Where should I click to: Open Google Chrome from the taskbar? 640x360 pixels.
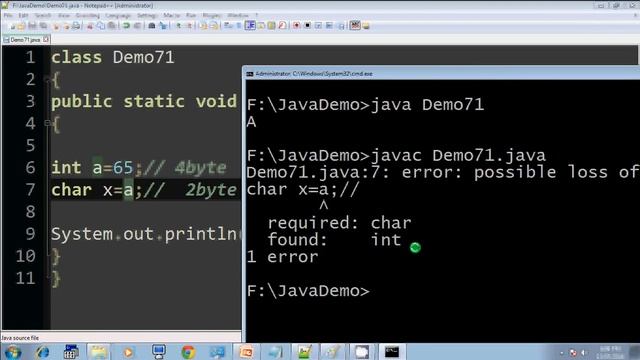click(x=188, y=352)
